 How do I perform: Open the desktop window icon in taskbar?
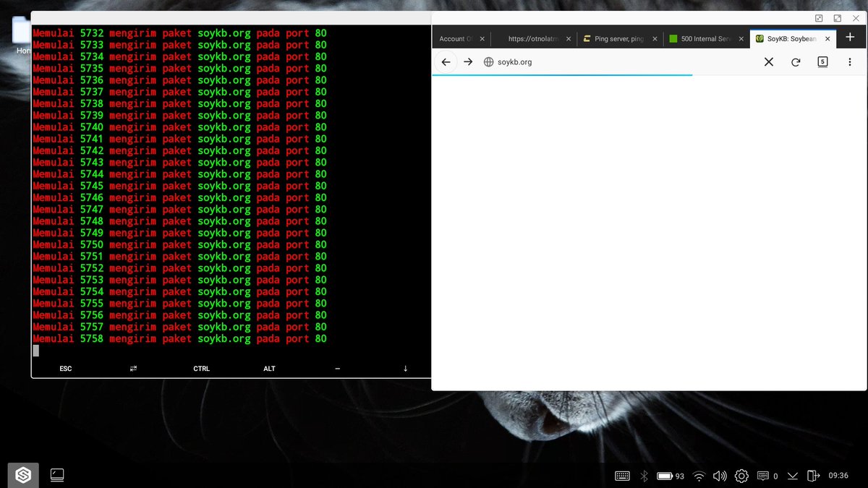pyautogui.click(x=57, y=475)
